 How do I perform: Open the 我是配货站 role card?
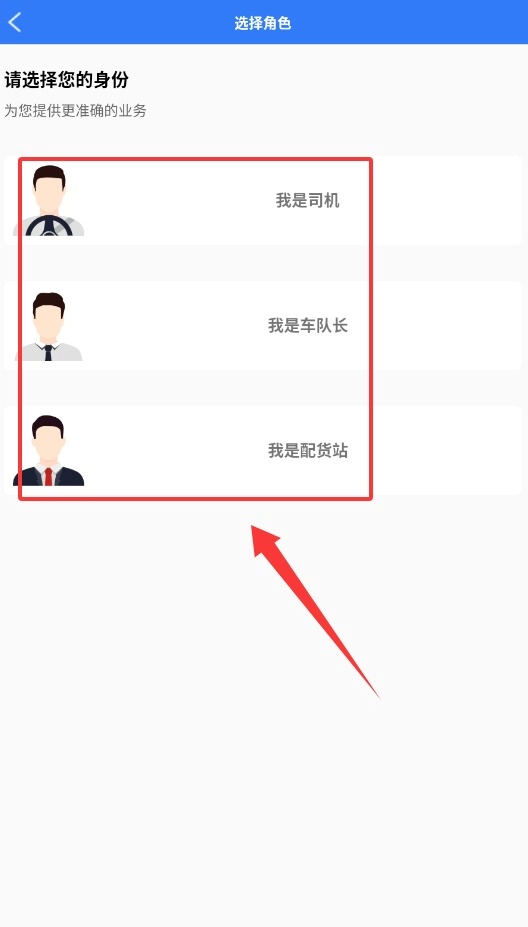(263, 450)
